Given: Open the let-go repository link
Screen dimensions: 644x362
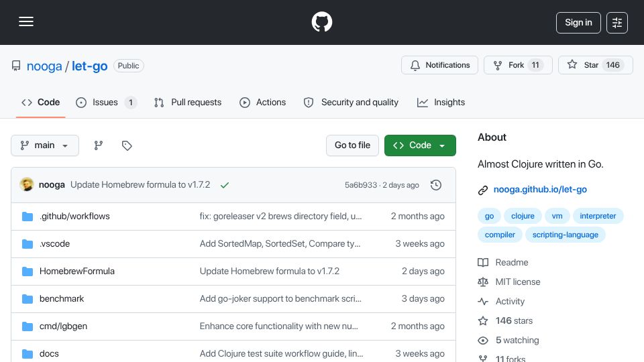Looking at the screenshot, I should [x=89, y=66].
